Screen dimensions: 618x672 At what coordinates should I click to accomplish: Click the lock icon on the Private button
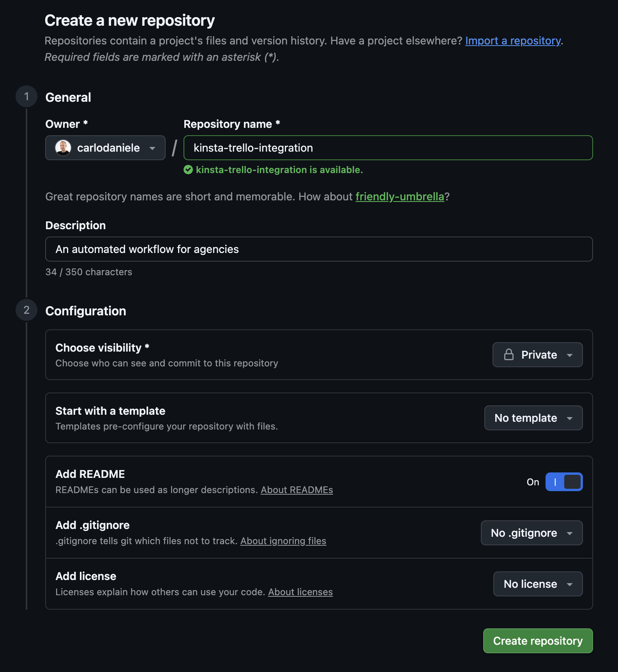tap(509, 355)
